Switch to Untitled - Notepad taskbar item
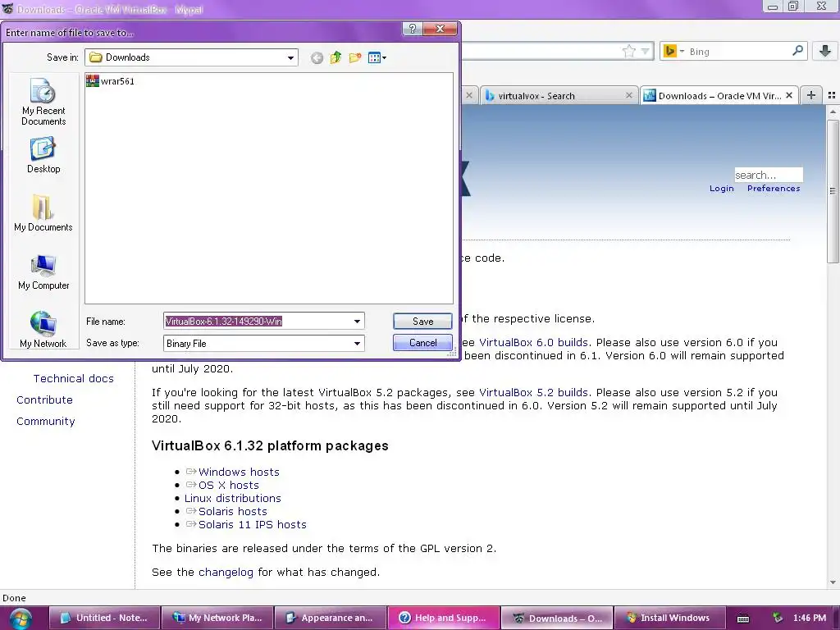The height and width of the screenshot is (630, 840). point(105,618)
